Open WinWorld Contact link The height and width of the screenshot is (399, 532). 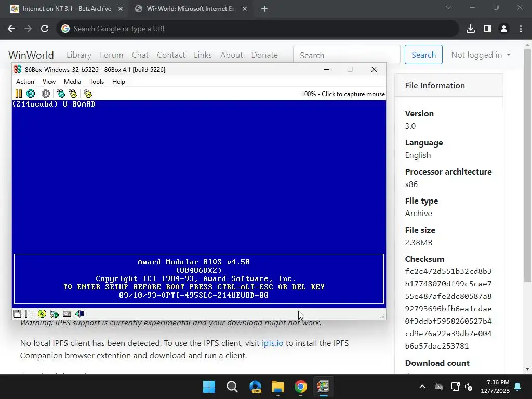170,55
